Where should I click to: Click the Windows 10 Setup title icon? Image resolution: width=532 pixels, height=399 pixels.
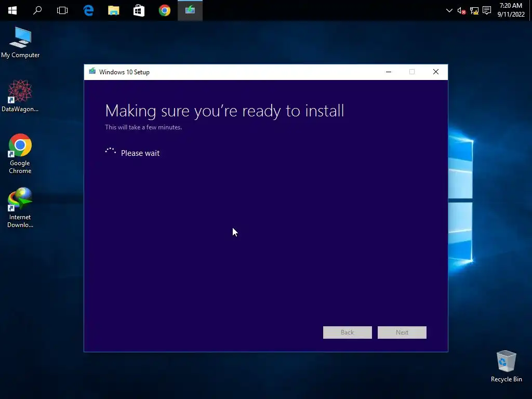[x=92, y=72]
